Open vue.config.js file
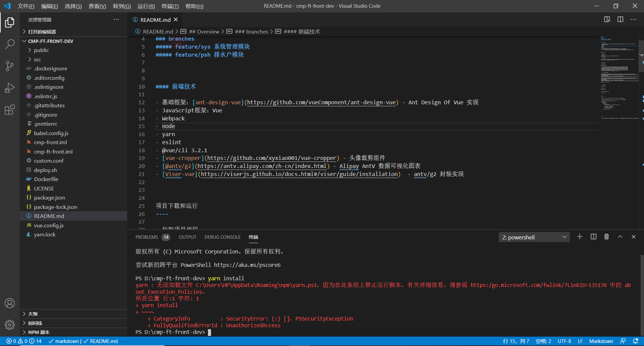The image size is (644, 346). (x=49, y=225)
